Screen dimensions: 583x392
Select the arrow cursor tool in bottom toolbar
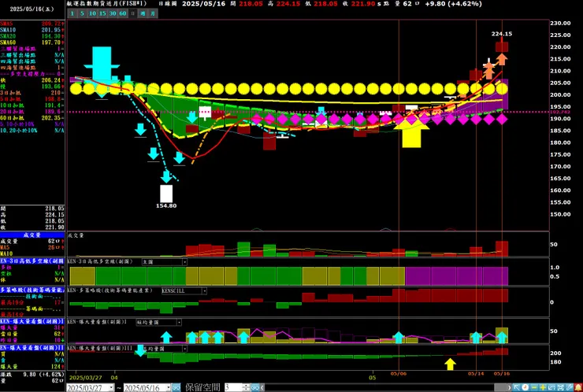click(x=517, y=387)
